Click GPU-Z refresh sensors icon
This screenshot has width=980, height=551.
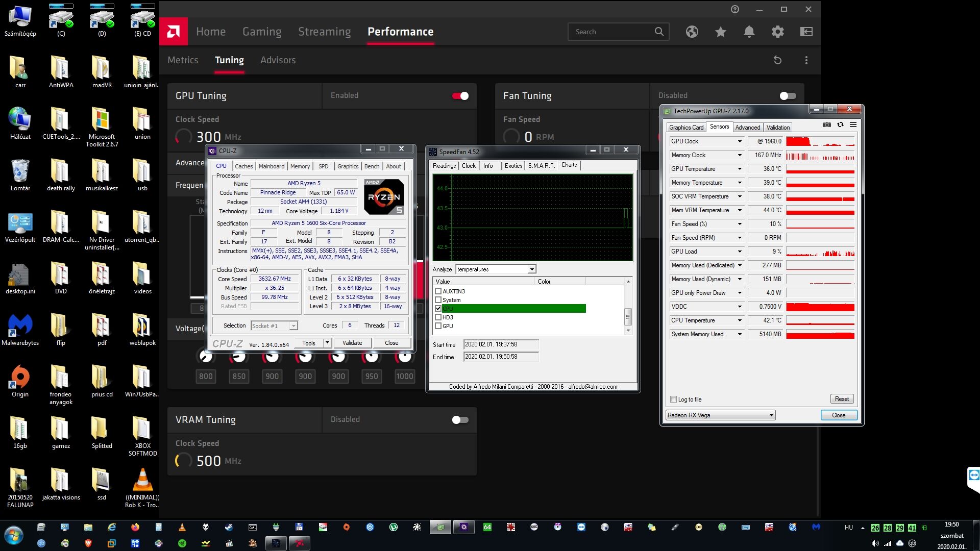click(x=840, y=124)
